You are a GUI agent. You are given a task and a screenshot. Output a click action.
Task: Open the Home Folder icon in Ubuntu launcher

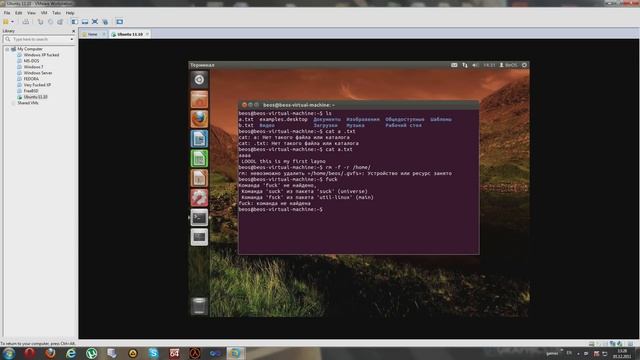tap(199, 99)
